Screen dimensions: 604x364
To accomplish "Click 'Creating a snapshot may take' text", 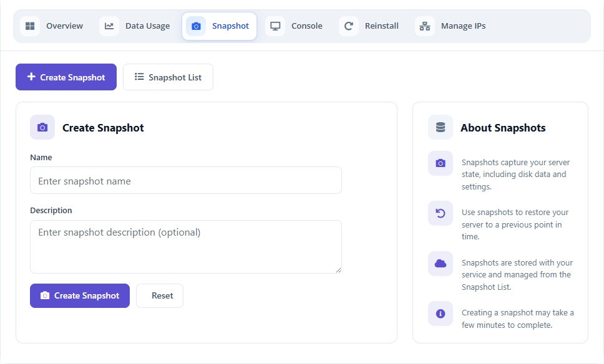I will [x=518, y=318].
